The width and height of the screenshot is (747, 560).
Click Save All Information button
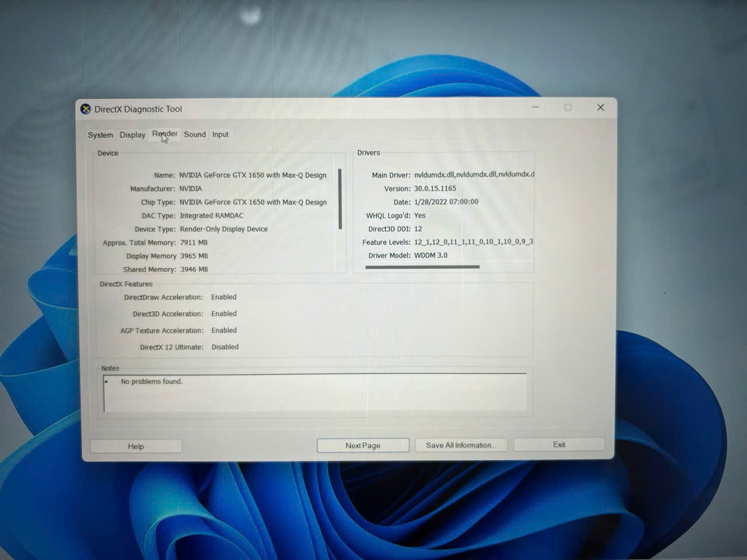point(461,445)
